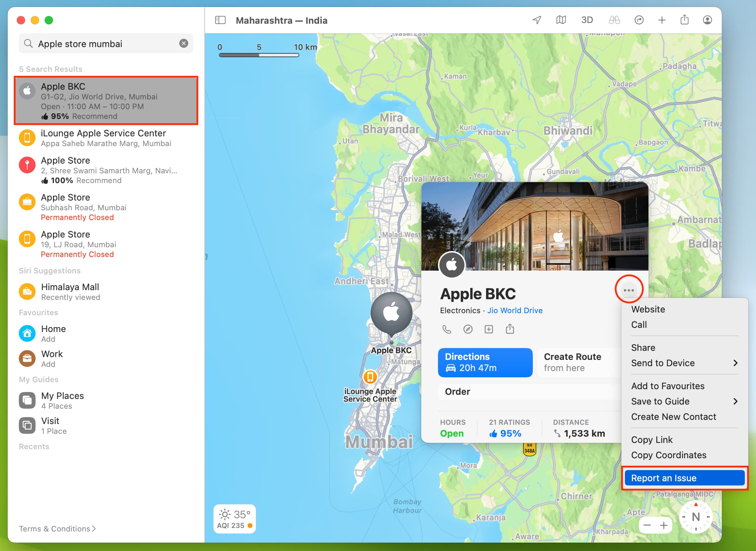Click the iLounge orange map marker
756x551 pixels.
point(370,377)
